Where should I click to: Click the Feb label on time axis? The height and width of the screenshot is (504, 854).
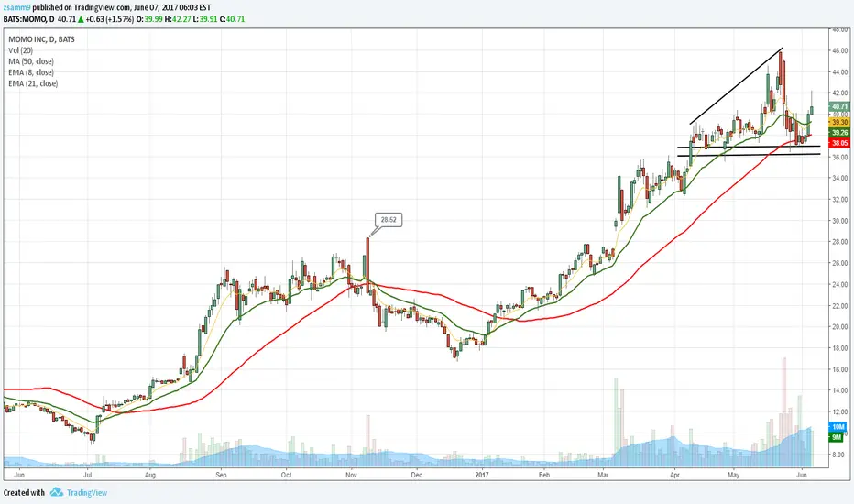coord(544,475)
